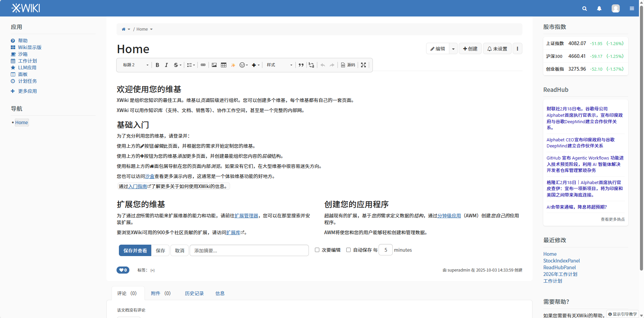
Task: Insert a link using the link icon
Action: tap(203, 65)
